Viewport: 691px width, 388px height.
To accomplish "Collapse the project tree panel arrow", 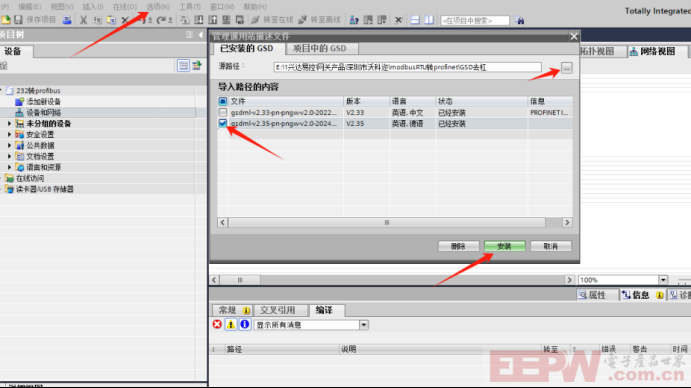I will point(201,35).
